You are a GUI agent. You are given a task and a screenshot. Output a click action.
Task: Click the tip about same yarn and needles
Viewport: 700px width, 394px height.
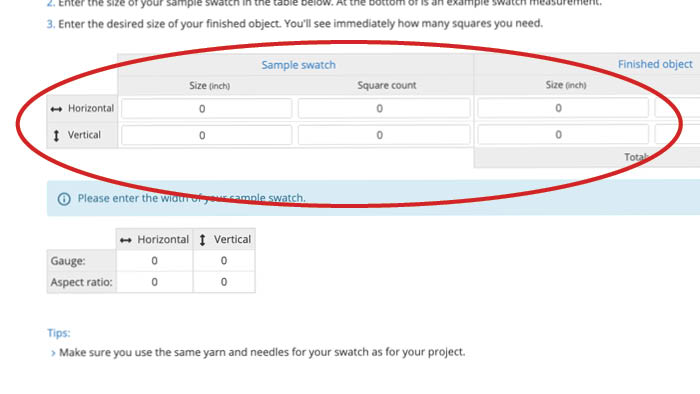[262, 352]
